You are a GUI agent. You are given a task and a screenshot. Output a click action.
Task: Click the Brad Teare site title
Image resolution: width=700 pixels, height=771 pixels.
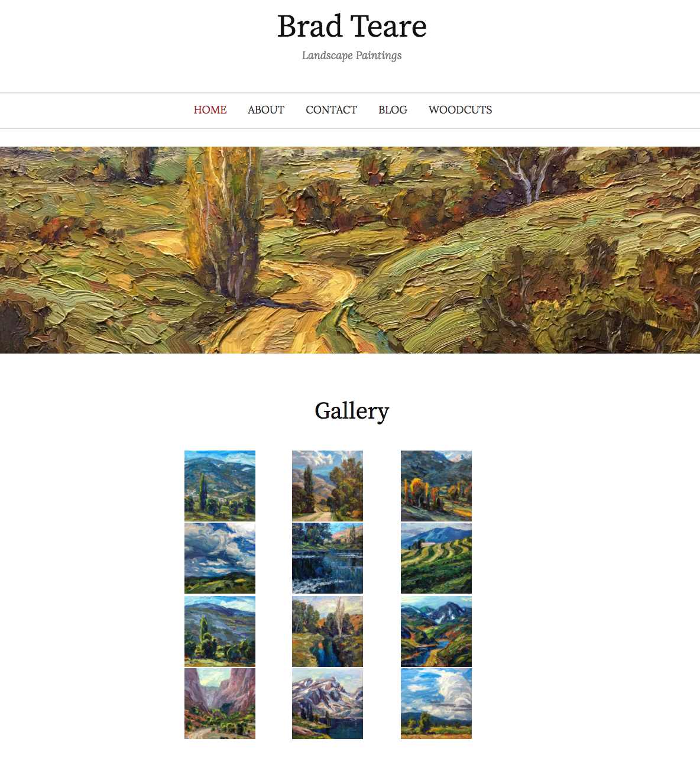[352, 27]
